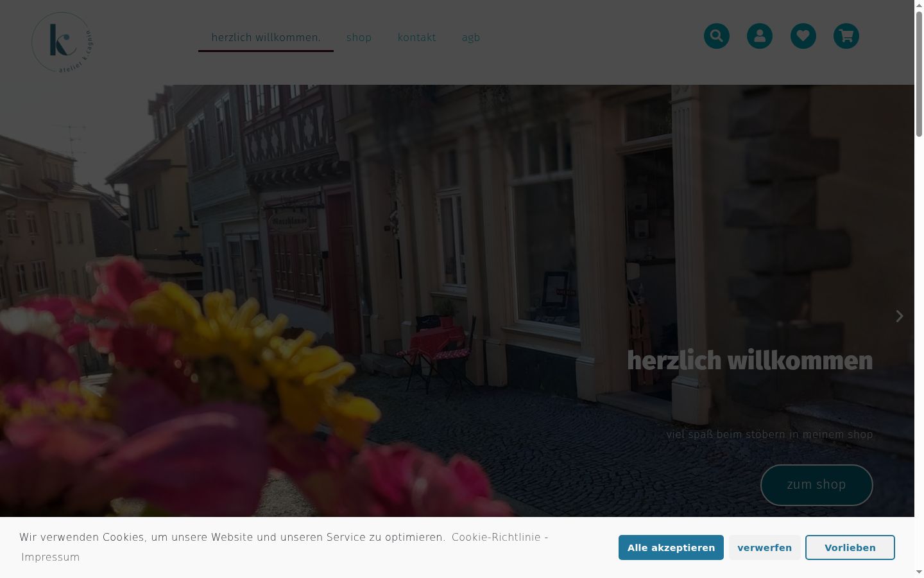
Task: Click the scrollbar up arrow
Action: coord(919,5)
